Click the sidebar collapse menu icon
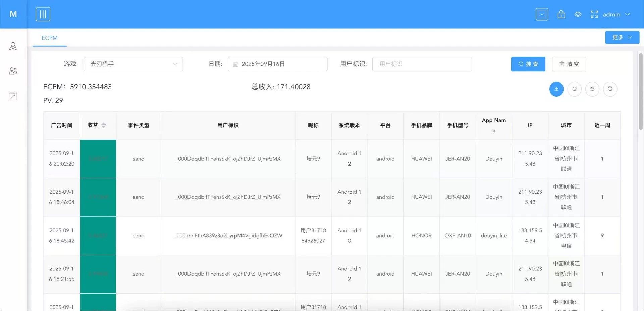The width and height of the screenshot is (644, 311). click(x=43, y=14)
